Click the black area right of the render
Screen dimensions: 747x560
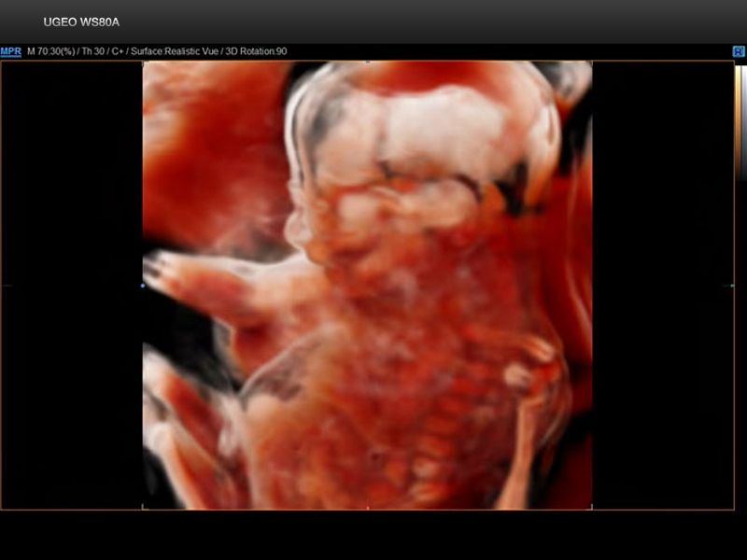(661, 280)
